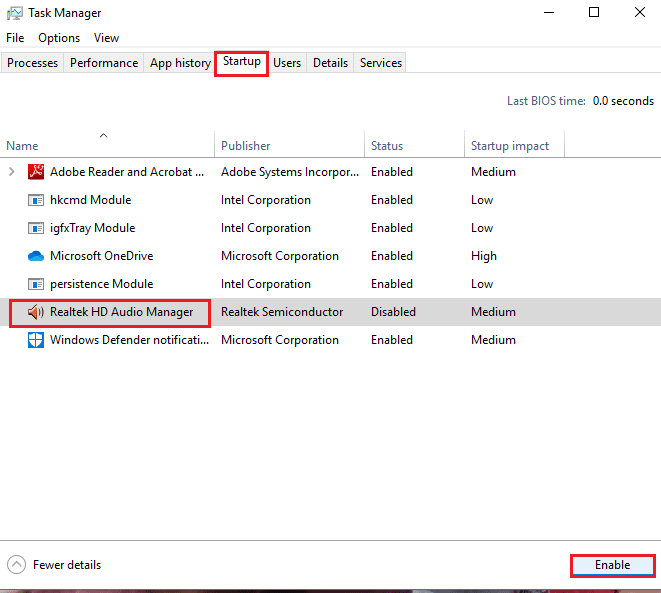Click the igfxTray Module icon
Viewport: 661px width, 593px height.
pyautogui.click(x=36, y=228)
